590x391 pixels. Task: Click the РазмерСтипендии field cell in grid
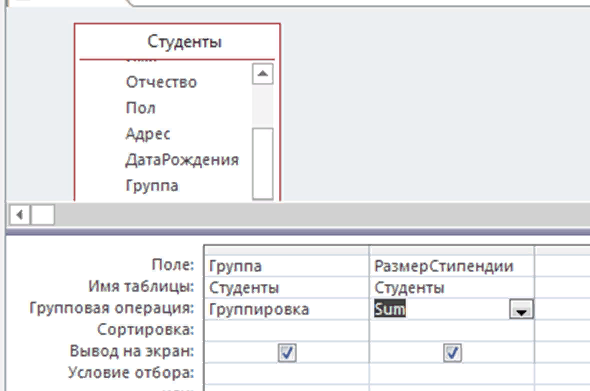(452, 266)
